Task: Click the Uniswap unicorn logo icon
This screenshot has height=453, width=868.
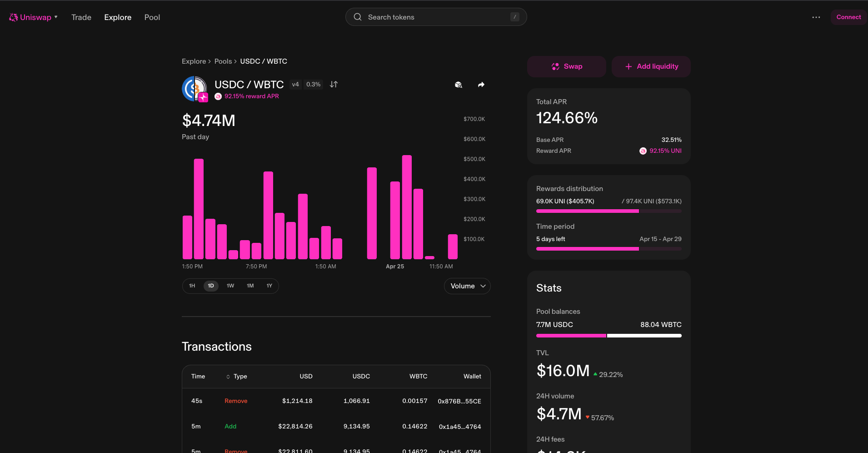Action: coord(13,17)
